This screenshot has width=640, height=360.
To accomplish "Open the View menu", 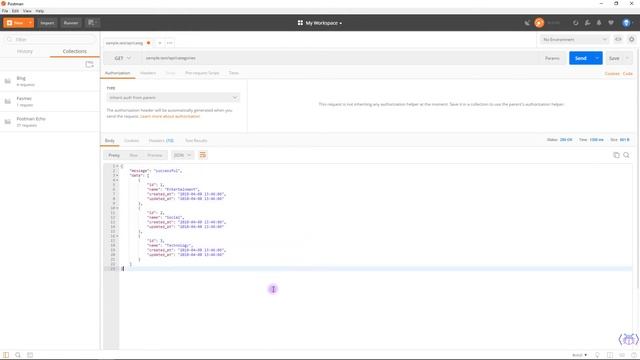I will tap(27, 11).
